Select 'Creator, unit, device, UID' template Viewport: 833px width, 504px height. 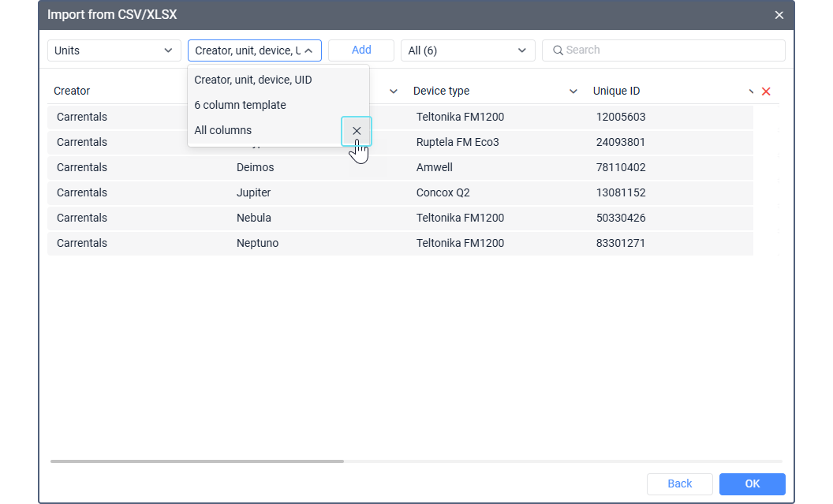(253, 80)
